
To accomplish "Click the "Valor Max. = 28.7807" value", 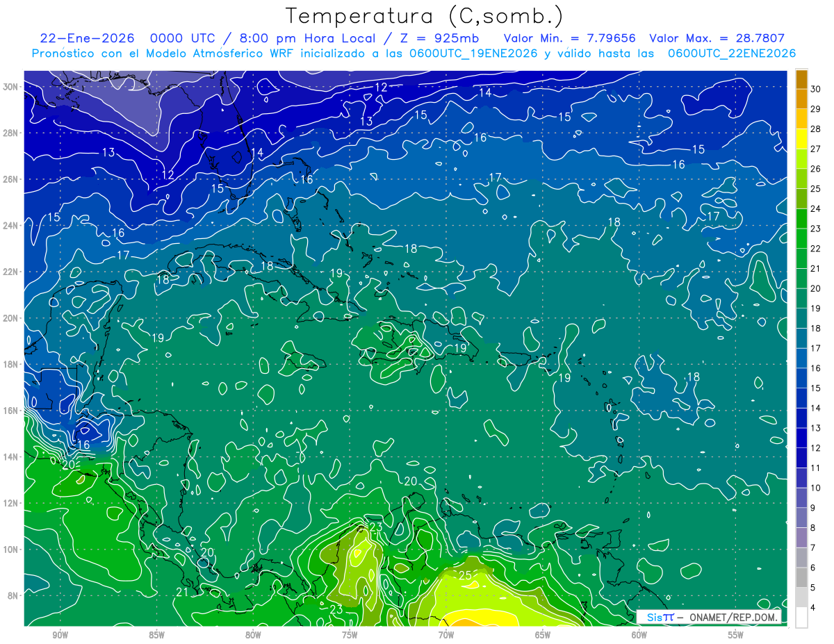I will point(717,39).
